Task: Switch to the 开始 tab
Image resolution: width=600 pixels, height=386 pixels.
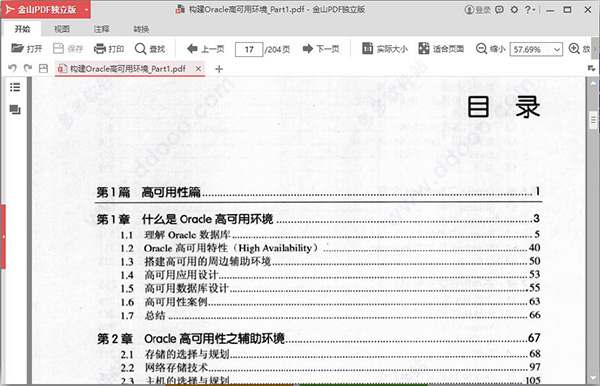Action: point(22,29)
